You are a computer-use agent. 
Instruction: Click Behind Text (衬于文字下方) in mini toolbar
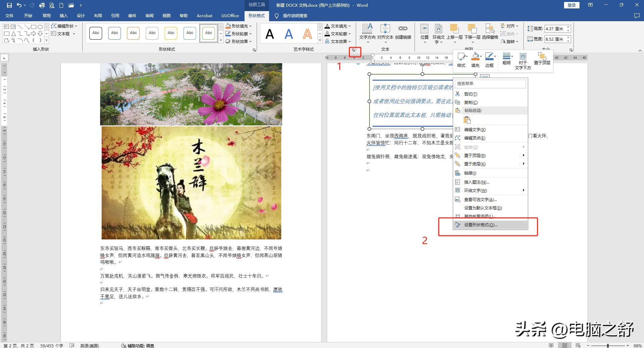[523, 61]
